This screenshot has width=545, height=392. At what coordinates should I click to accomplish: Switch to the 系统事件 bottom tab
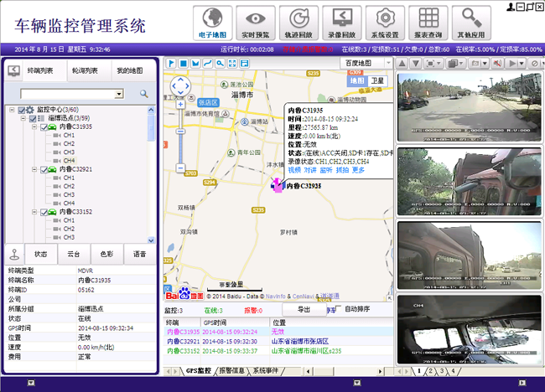point(266,371)
